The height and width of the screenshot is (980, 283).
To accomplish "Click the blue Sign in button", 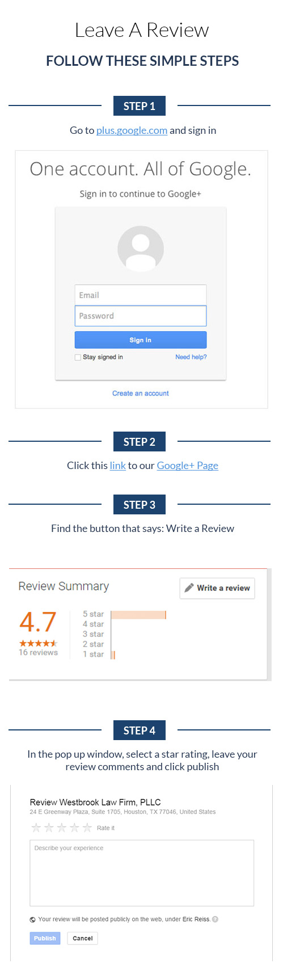I will pyautogui.click(x=141, y=340).
